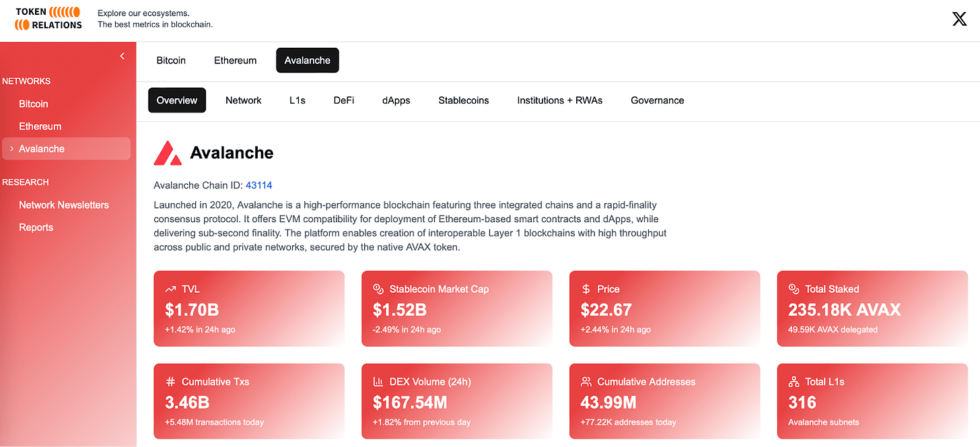Open the Governance sub-tab

(x=658, y=100)
